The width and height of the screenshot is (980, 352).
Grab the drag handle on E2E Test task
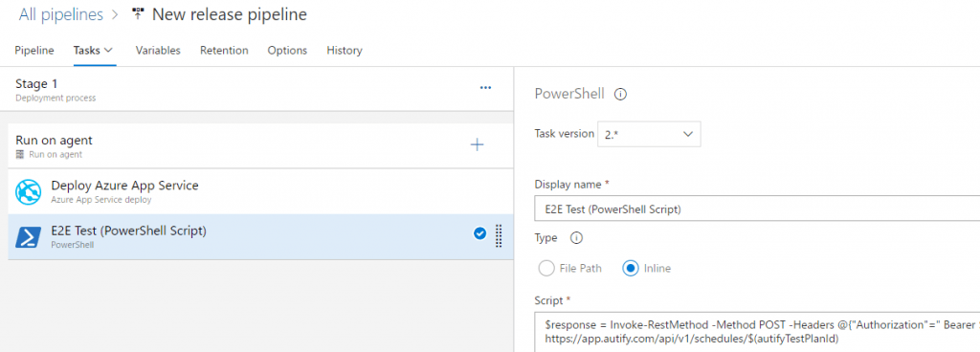(x=499, y=234)
